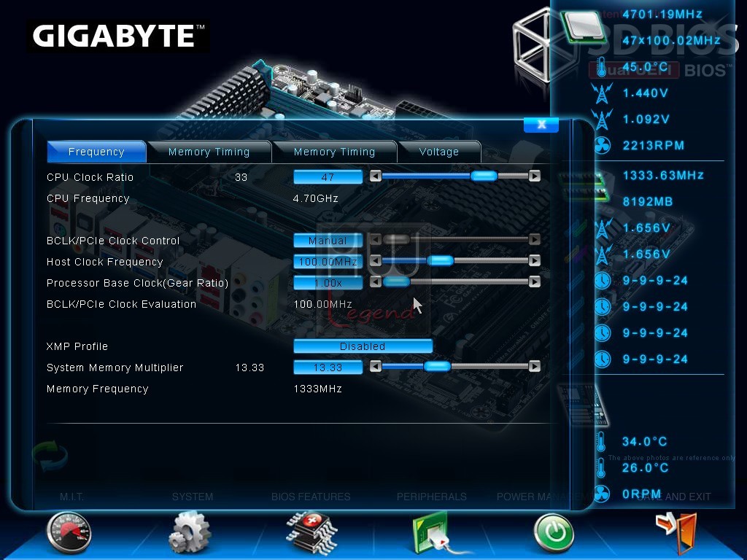Click the BCLK/PCIe Clock Control right arrow
This screenshot has width=747, height=560.
[x=535, y=239]
